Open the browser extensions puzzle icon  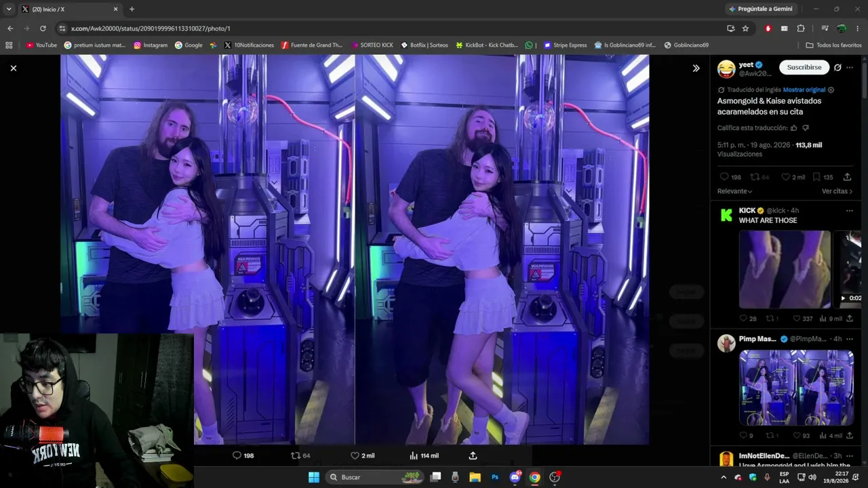coord(801,28)
